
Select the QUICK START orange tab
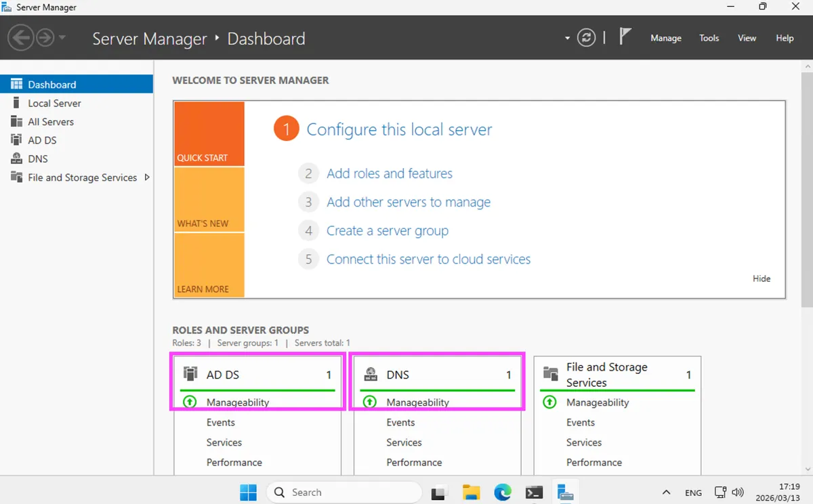click(x=209, y=134)
